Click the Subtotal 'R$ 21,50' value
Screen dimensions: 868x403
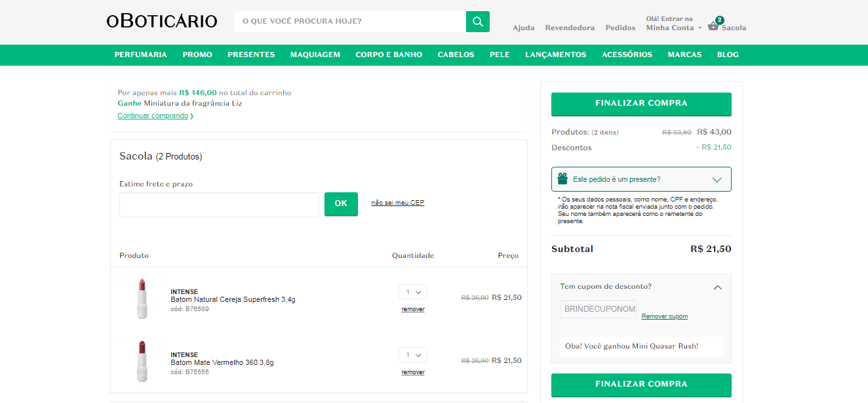click(x=711, y=249)
